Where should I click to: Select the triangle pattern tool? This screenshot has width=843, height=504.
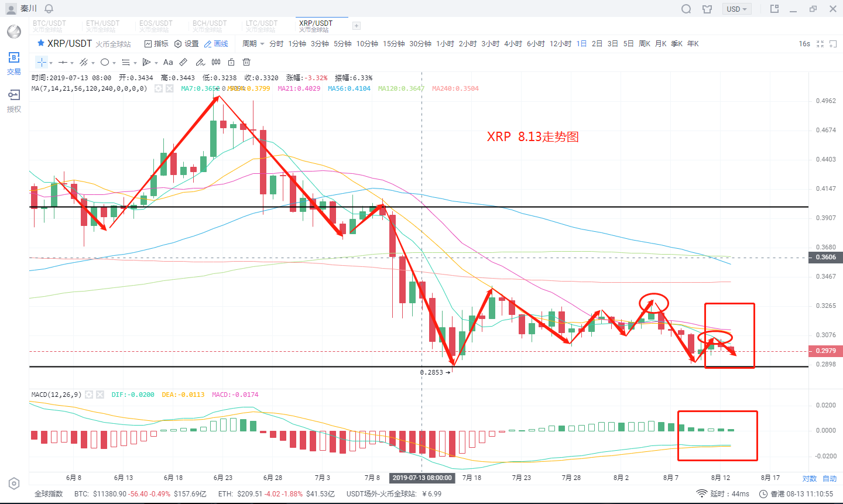pos(146,62)
